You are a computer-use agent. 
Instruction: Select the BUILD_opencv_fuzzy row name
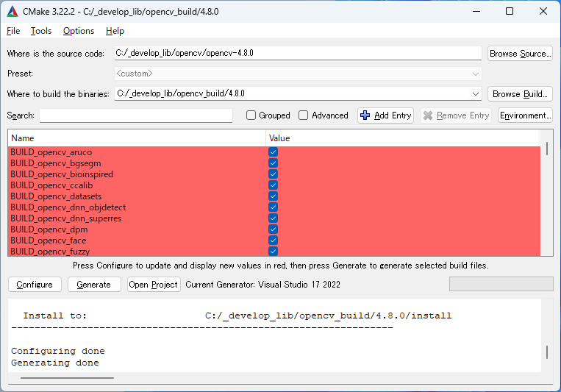[x=50, y=252]
